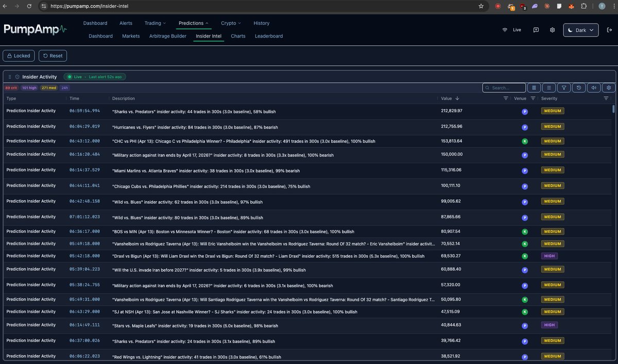
Task: Go back with browser back arrow
Action: [x=6, y=6]
